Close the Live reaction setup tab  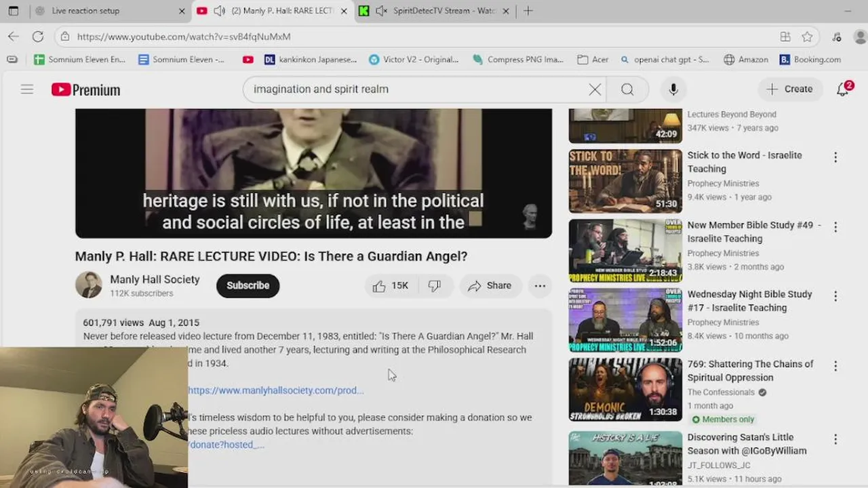point(182,11)
